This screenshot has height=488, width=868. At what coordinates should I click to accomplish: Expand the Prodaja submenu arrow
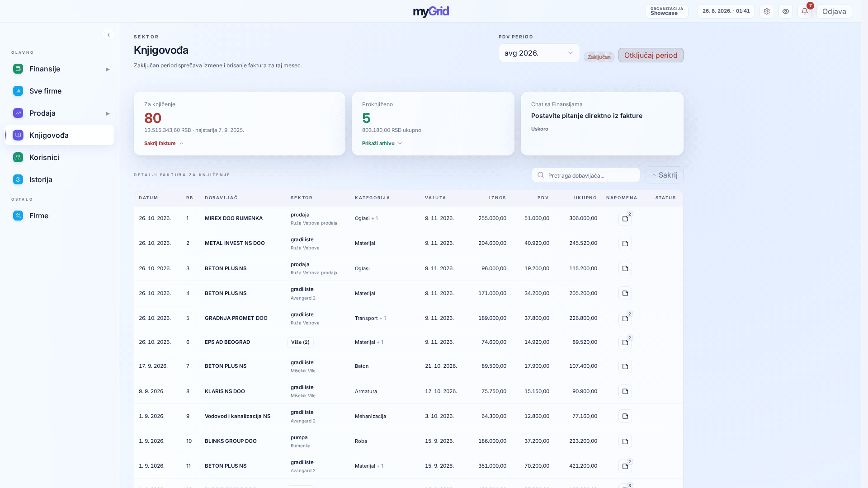click(x=108, y=113)
